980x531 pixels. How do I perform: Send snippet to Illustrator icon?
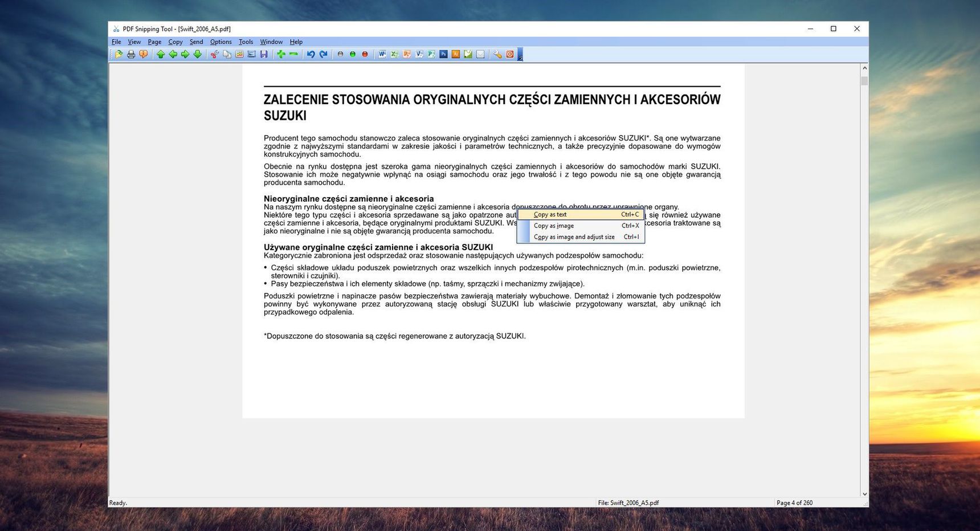456,54
